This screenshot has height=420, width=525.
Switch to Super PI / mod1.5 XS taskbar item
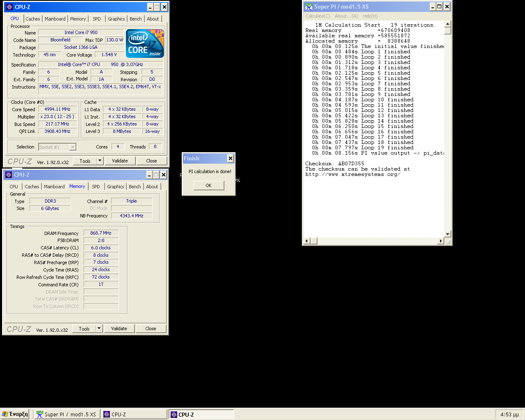66,414
